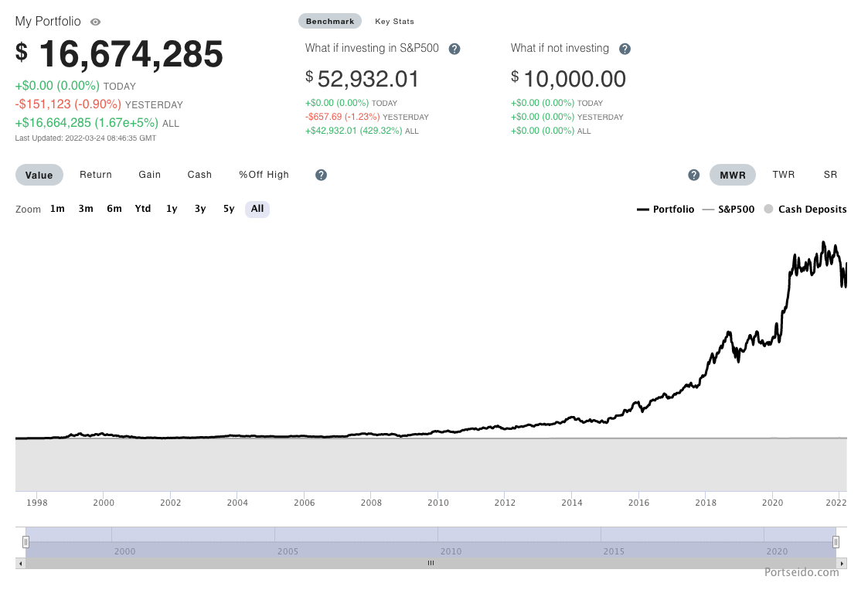View the %Off High chart
The image size is (868, 590).
[264, 175]
